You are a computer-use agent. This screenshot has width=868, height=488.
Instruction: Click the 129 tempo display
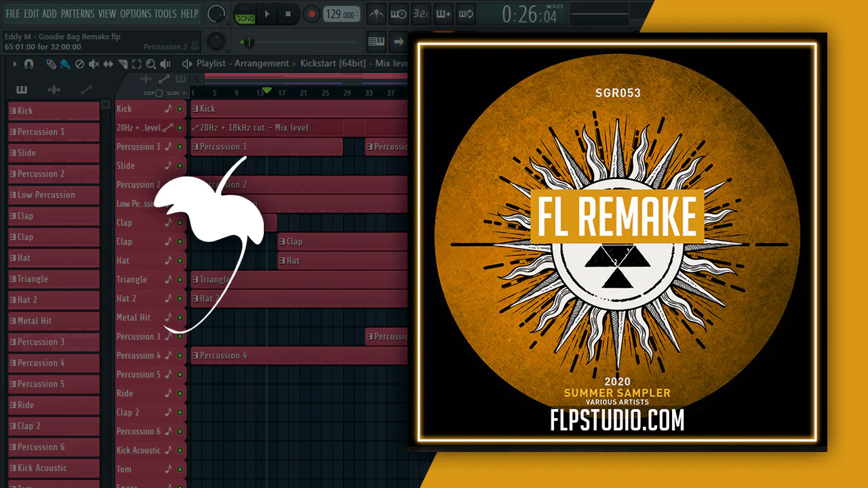coord(341,14)
